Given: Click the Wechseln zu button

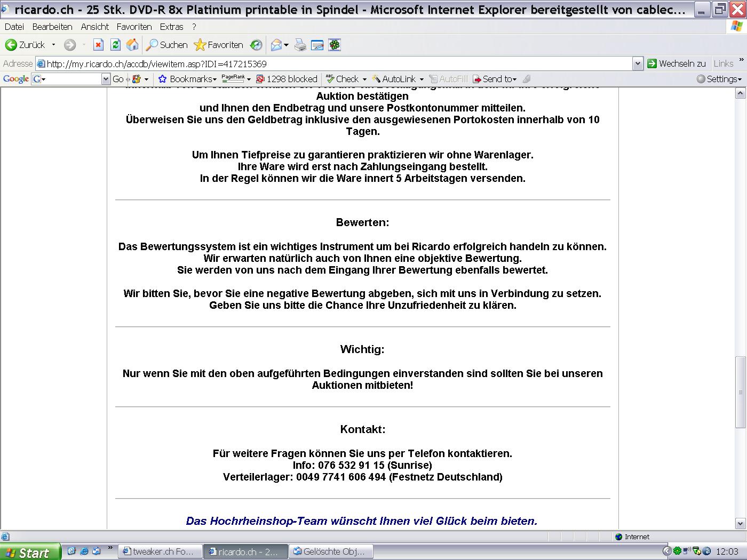Looking at the screenshot, I should point(676,63).
